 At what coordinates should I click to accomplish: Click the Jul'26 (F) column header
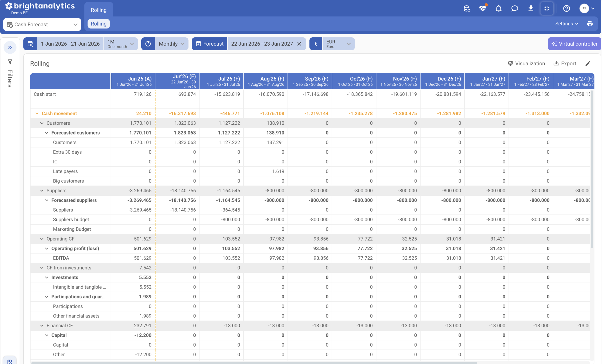pyautogui.click(x=221, y=81)
